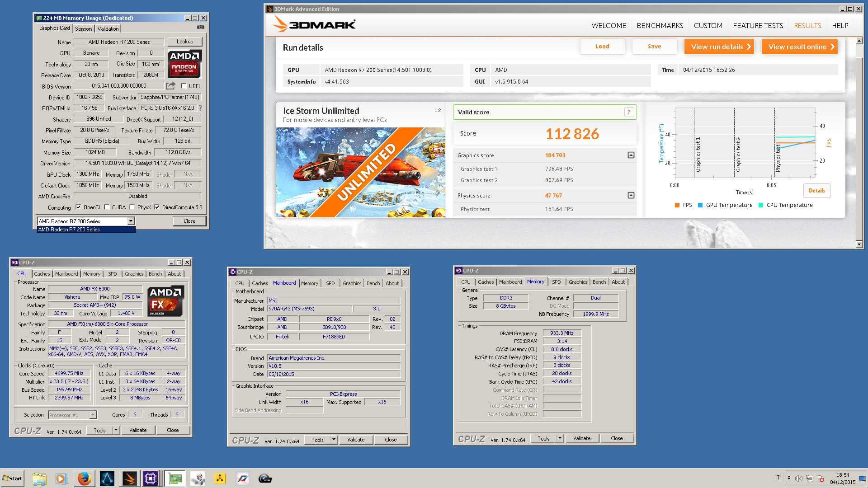Click the Valid score question mark help icon
The image size is (868, 488).
click(629, 112)
